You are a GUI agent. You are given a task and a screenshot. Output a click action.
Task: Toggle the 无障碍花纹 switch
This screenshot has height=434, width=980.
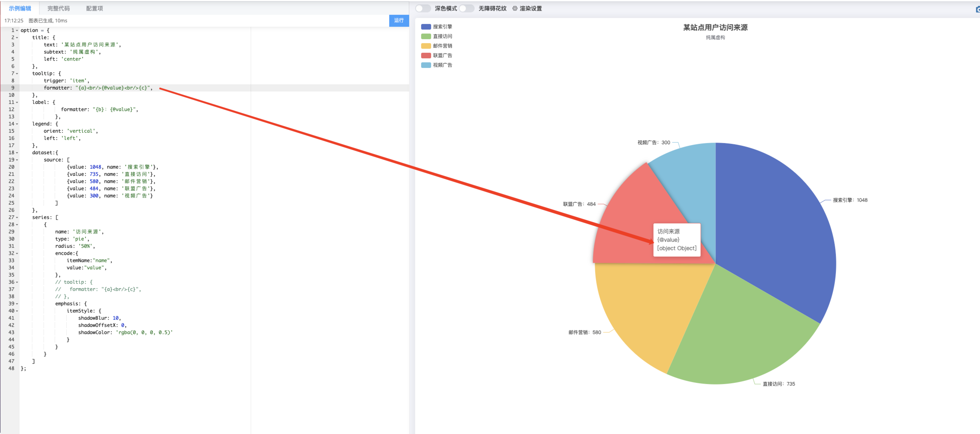pos(466,8)
